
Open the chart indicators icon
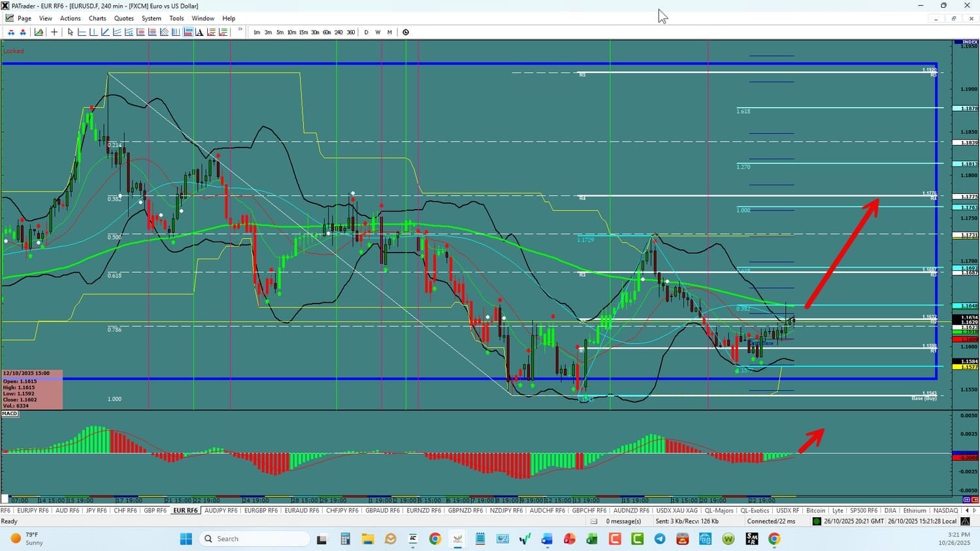(x=39, y=32)
